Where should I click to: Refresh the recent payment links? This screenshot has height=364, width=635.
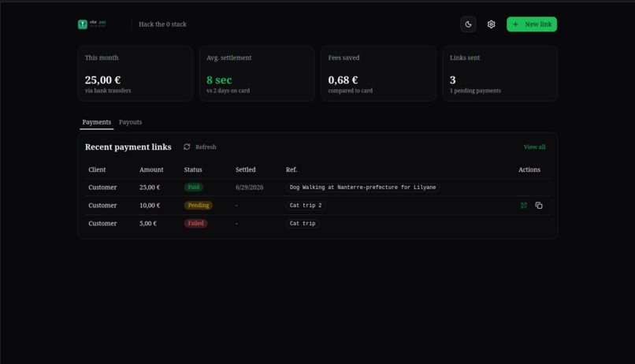click(x=199, y=147)
